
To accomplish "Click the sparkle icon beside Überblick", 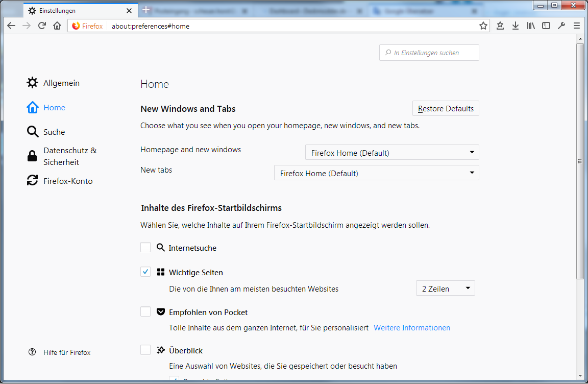I will point(160,350).
